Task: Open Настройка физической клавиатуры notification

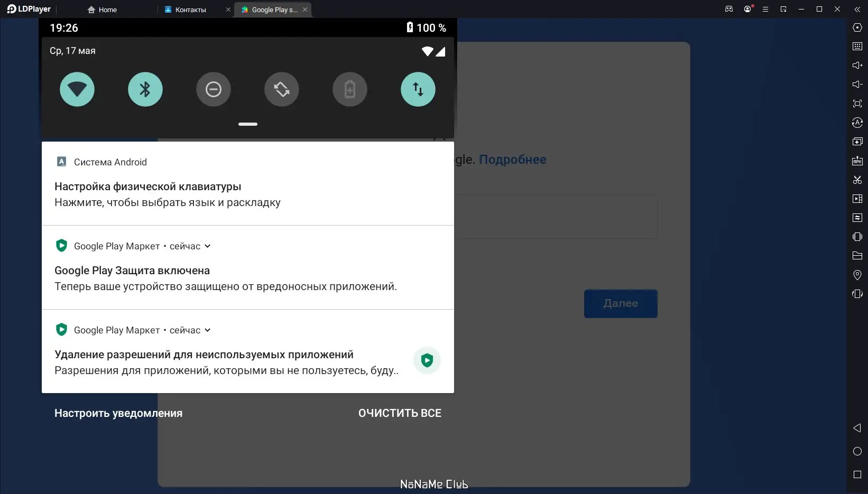Action: click(x=248, y=183)
